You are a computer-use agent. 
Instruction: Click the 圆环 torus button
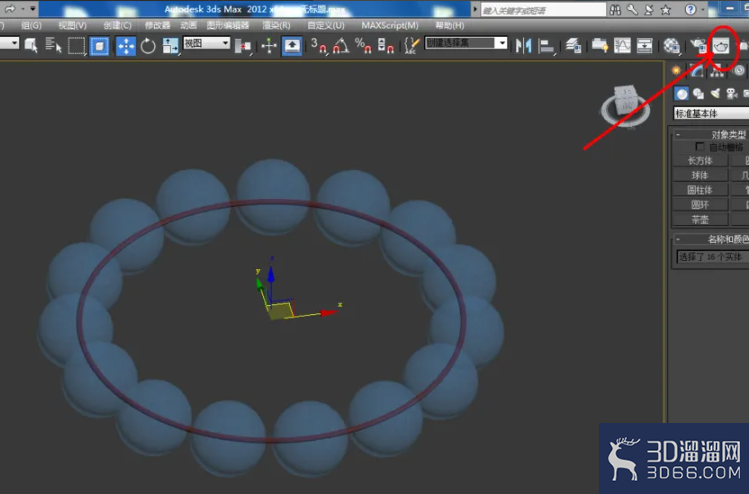pos(700,205)
